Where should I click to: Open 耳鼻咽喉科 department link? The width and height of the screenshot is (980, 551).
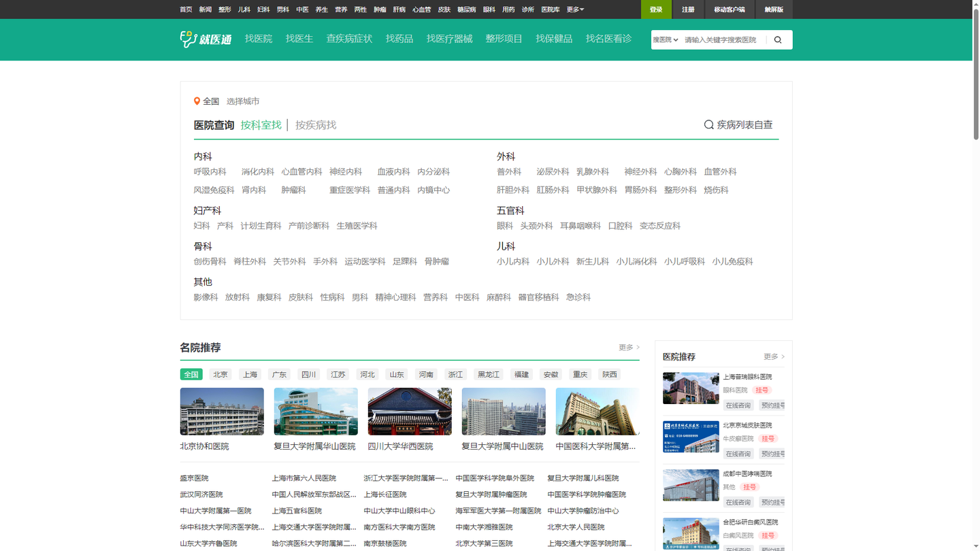581,226
